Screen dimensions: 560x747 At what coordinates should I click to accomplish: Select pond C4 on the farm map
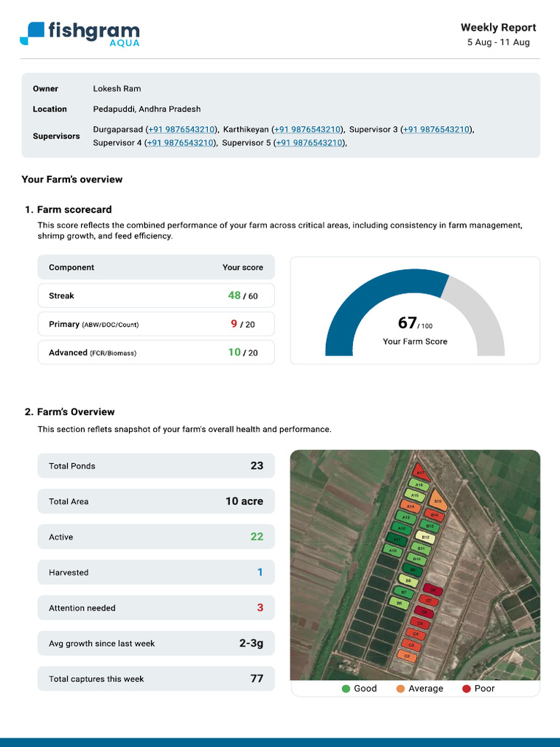tap(416, 634)
